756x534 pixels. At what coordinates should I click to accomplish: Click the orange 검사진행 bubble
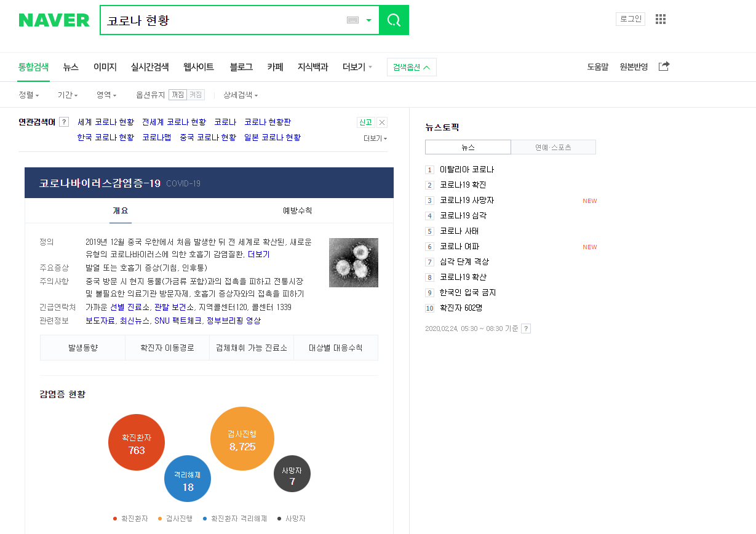pyautogui.click(x=242, y=439)
